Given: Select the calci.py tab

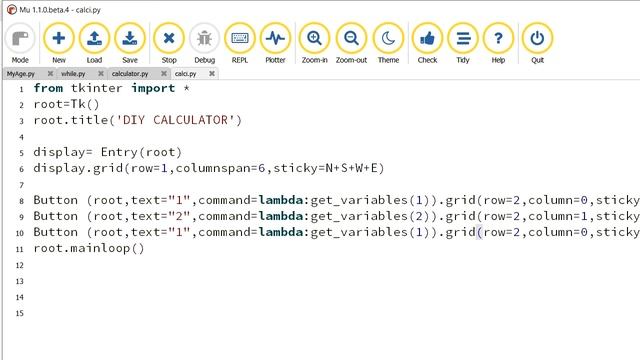Looking at the screenshot, I should coord(186,74).
